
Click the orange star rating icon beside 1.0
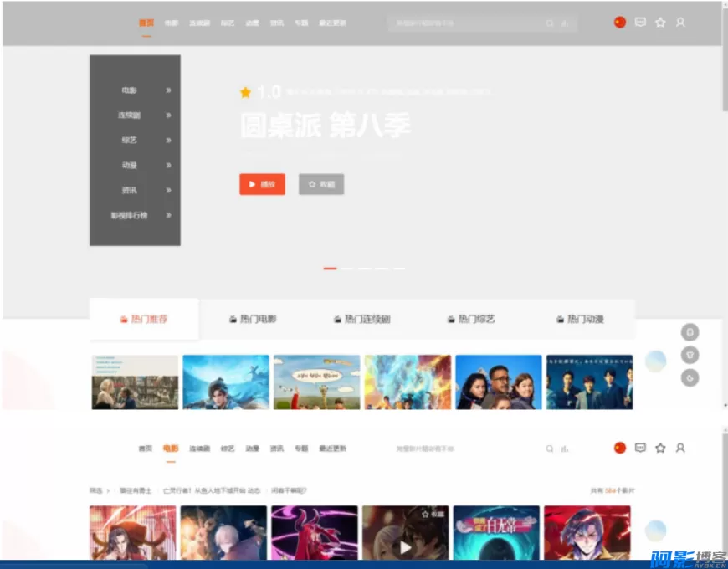(x=245, y=92)
